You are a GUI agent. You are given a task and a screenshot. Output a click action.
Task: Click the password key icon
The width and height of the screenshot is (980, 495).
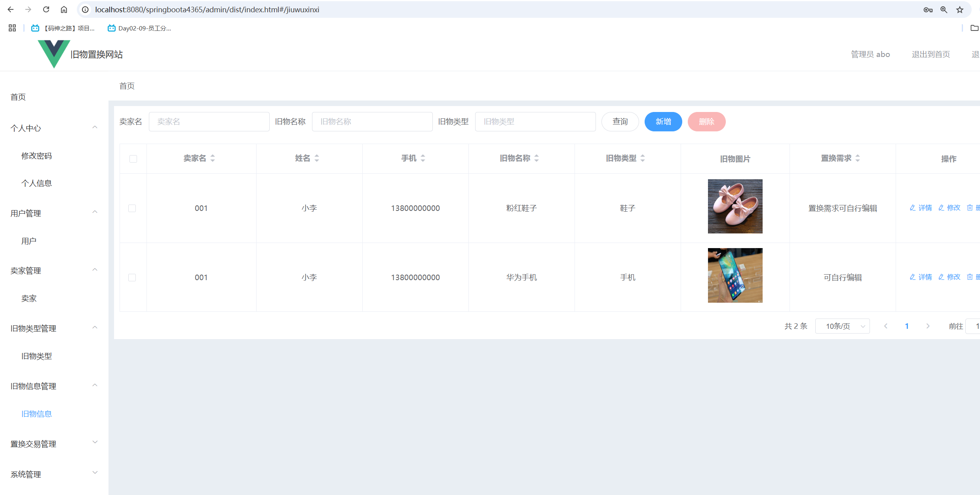[928, 10]
